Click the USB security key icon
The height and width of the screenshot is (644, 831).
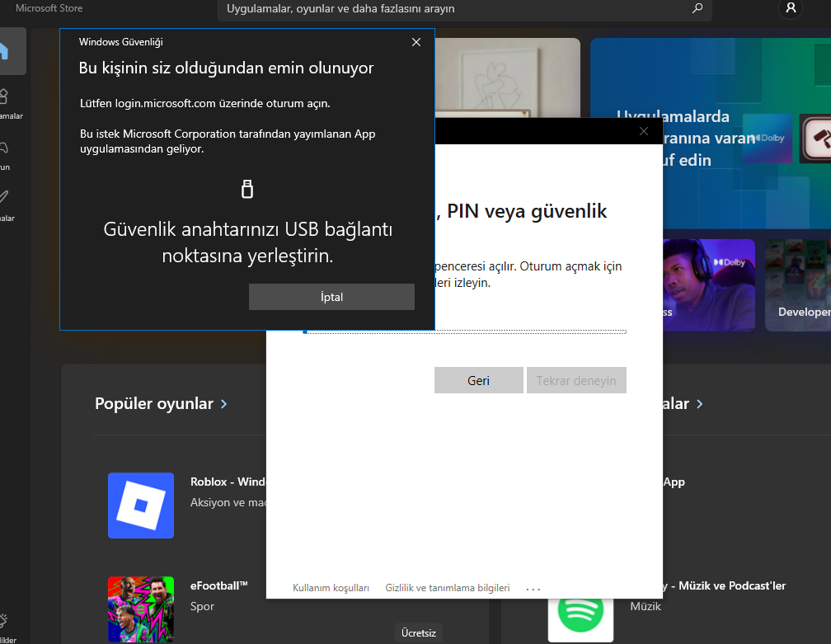tap(247, 189)
